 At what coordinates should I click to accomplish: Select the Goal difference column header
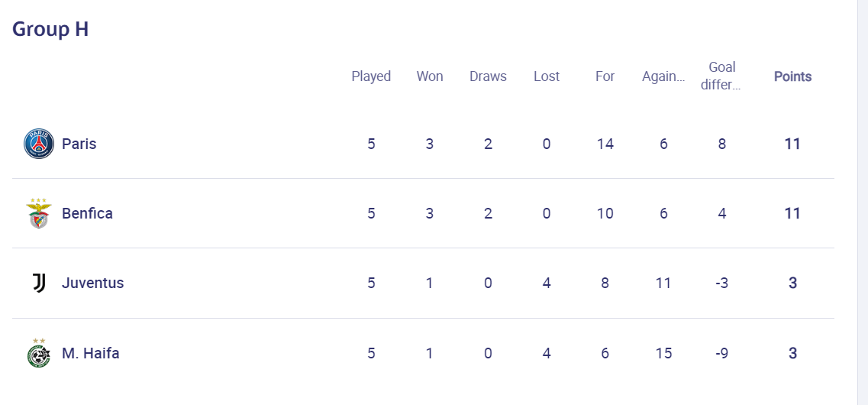722,76
